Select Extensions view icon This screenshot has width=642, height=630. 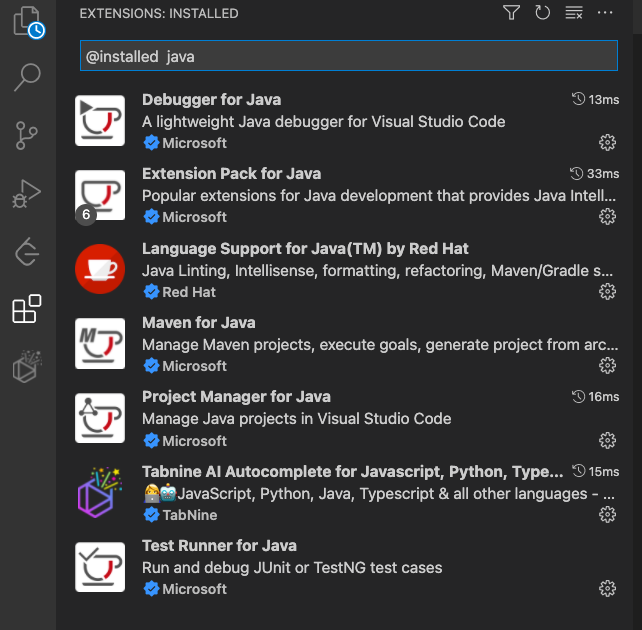pos(27,309)
